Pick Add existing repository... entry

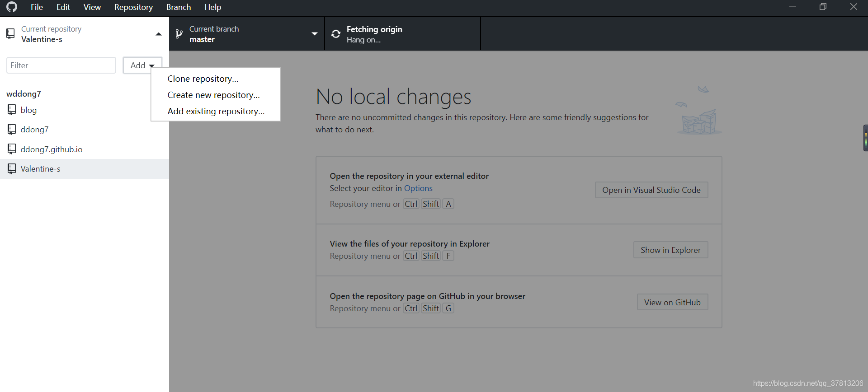[x=216, y=111]
